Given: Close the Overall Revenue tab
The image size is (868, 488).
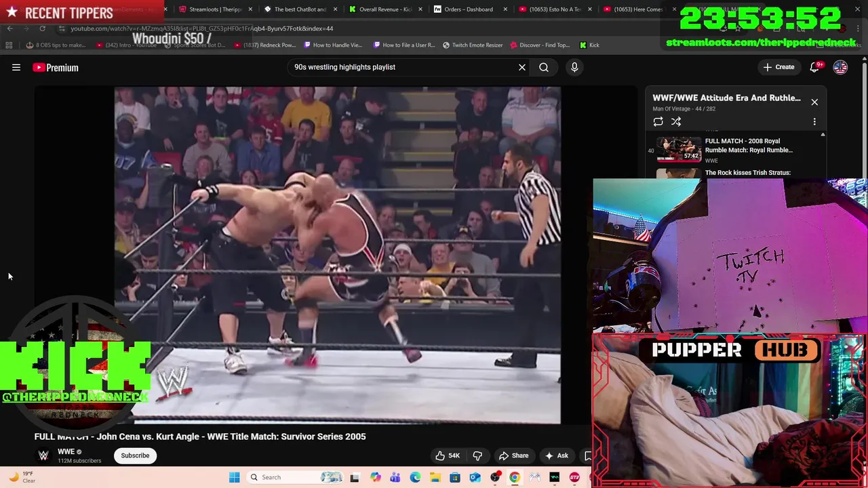Looking at the screenshot, I should (x=420, y=9).
